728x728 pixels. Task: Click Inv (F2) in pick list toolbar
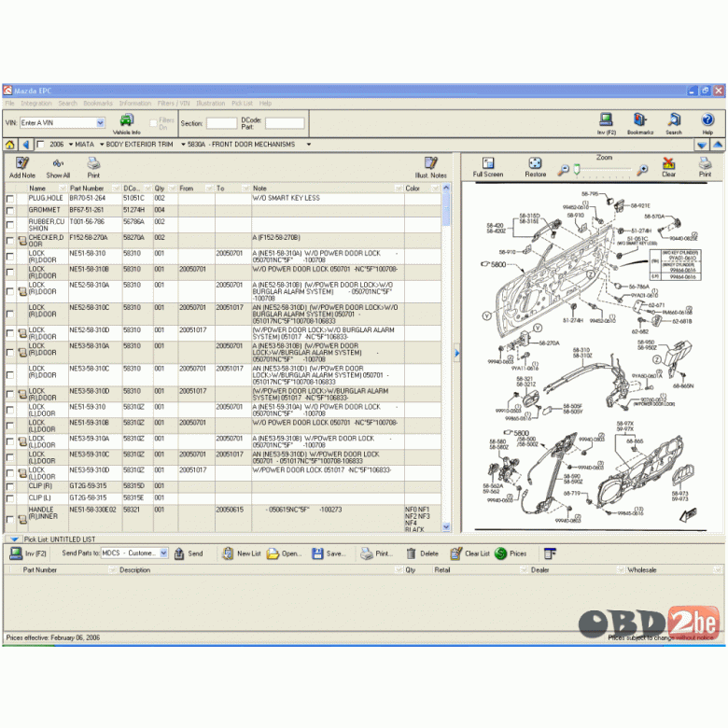(28, 553)
